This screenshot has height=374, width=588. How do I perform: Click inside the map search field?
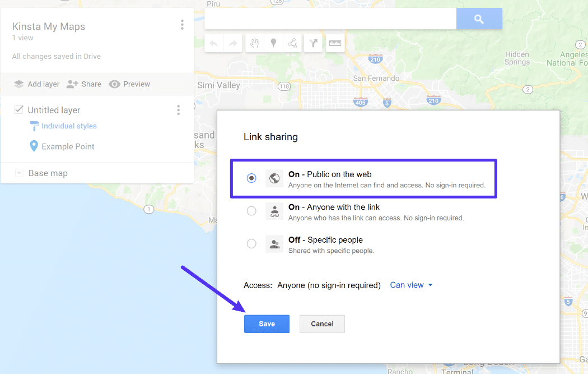pyautogui.click(x=330, y=19)
